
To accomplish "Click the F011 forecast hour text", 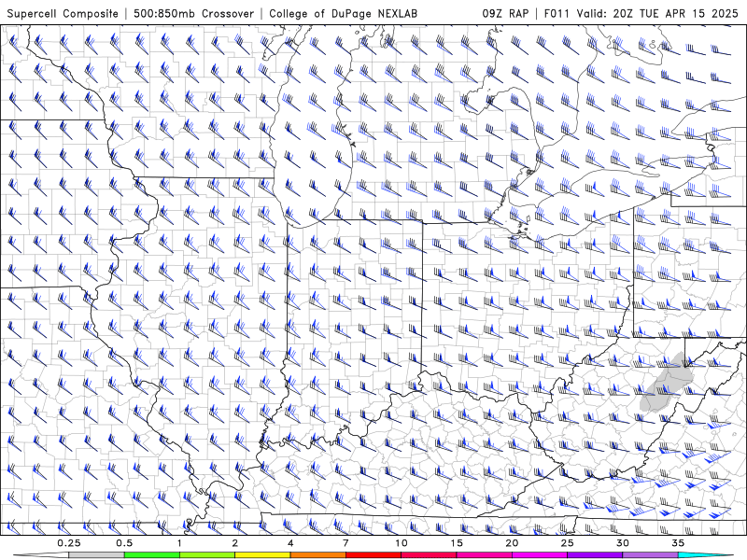I will point(557,13).
